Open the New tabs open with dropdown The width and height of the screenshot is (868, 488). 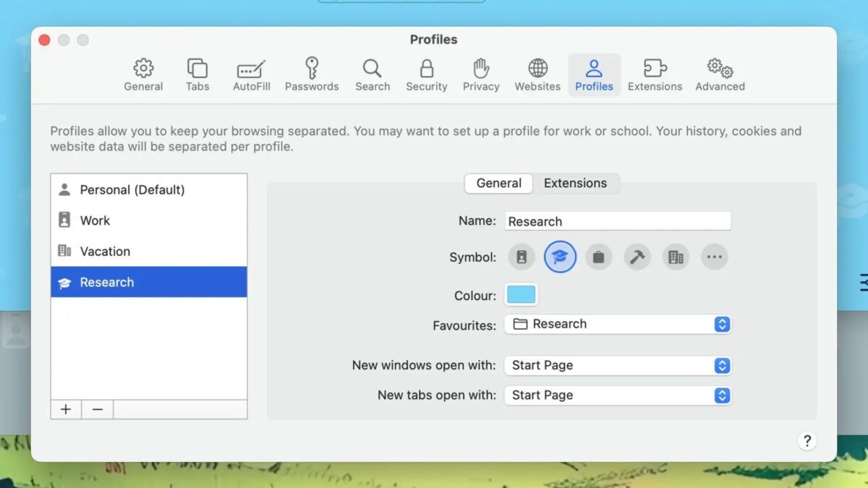[618, 395]
